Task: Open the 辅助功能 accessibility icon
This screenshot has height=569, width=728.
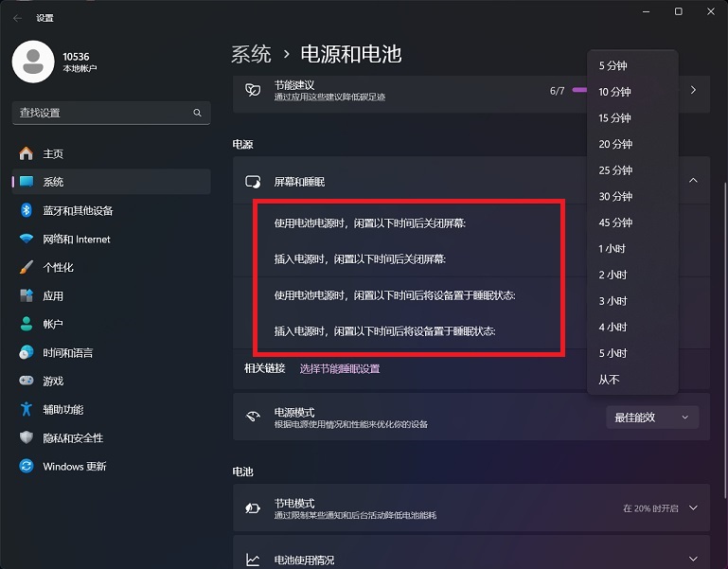Action: point(27,409)
